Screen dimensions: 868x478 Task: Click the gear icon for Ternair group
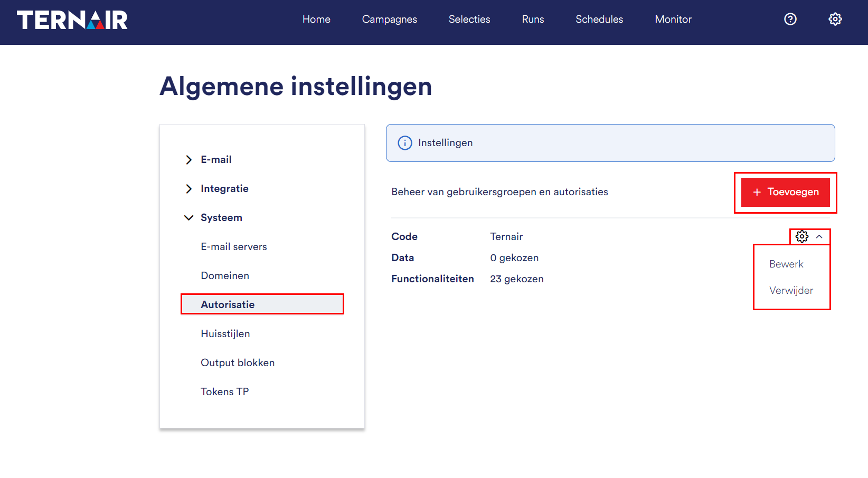(x=801, y=236)
